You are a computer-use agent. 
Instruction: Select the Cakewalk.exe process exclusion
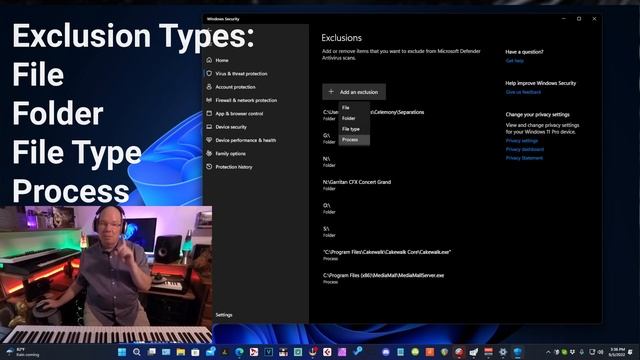(387, 255)
